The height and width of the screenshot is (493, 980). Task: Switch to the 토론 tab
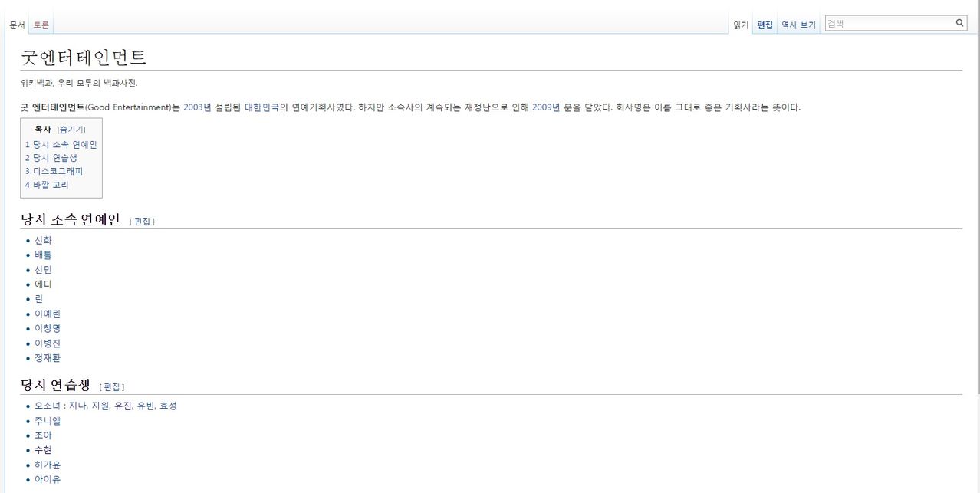(x=41, y=25)
